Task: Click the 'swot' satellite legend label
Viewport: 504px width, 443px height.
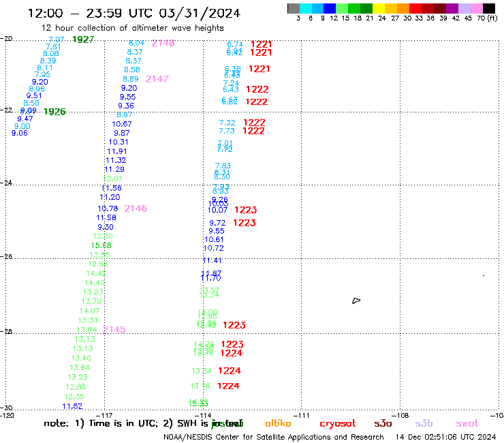Action: tap(467, 424)
